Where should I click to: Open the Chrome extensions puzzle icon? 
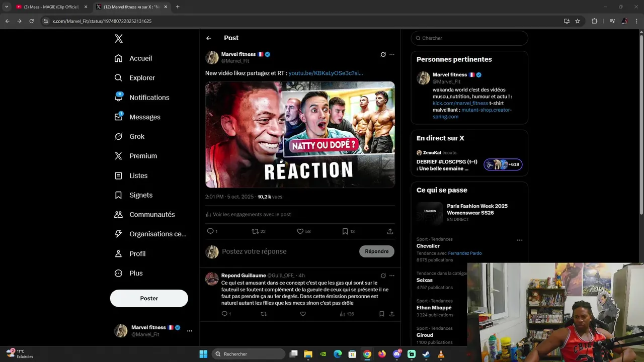pyautogui.click(x=594, y=21)
